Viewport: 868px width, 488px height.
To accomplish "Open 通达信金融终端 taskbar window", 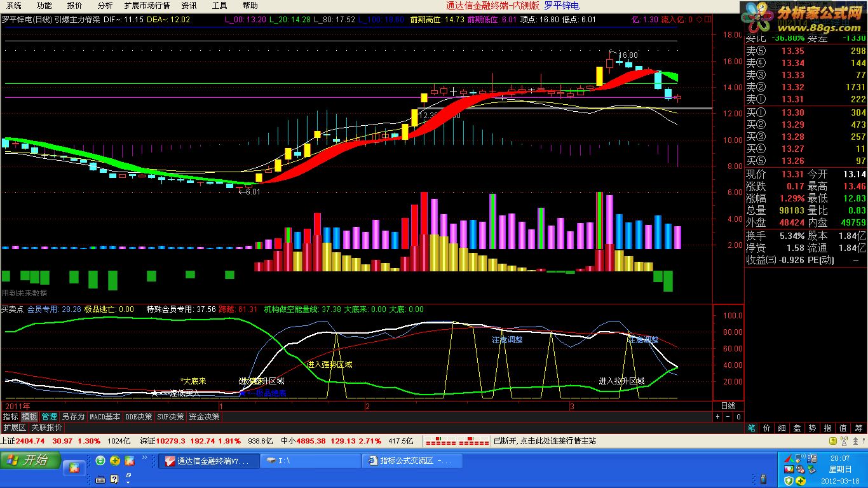I will point(208,461).
